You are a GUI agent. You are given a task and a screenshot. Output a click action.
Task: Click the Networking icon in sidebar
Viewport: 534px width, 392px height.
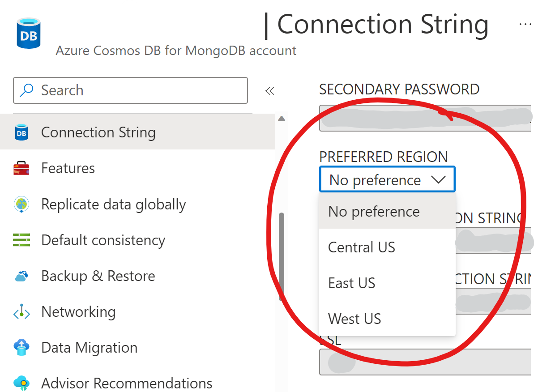pos(21,312)
